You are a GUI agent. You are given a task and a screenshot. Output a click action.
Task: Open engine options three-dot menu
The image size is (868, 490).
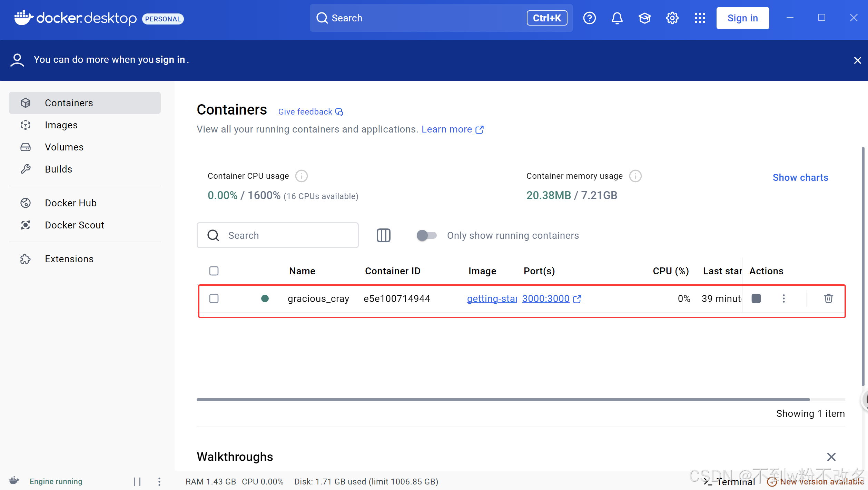(159, 481)
